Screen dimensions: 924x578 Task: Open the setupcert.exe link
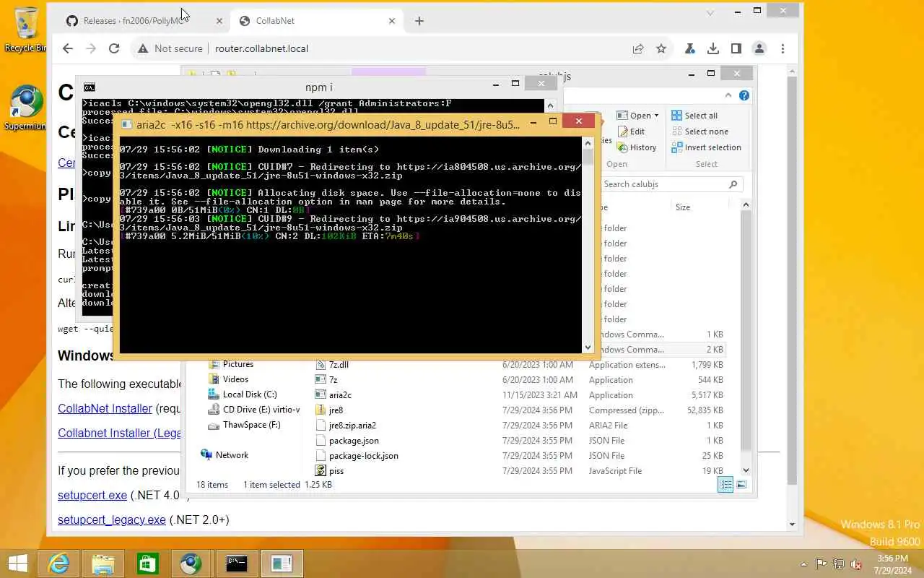click(92, 495)
